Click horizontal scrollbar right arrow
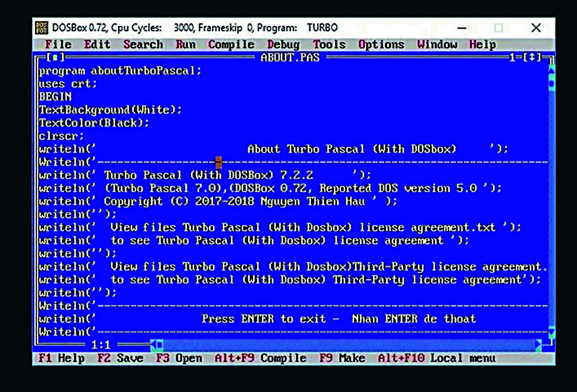This screenshot has width=577, height=392. coord(538,345)
